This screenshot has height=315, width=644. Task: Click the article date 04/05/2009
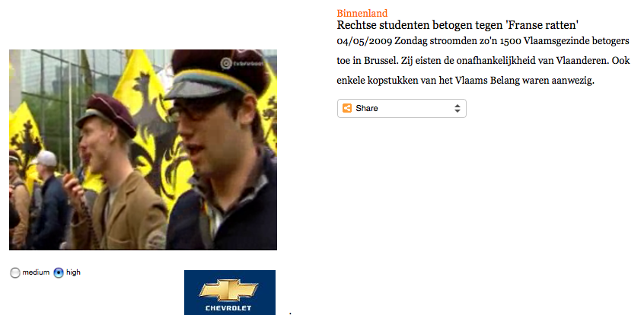coord(364,42)
